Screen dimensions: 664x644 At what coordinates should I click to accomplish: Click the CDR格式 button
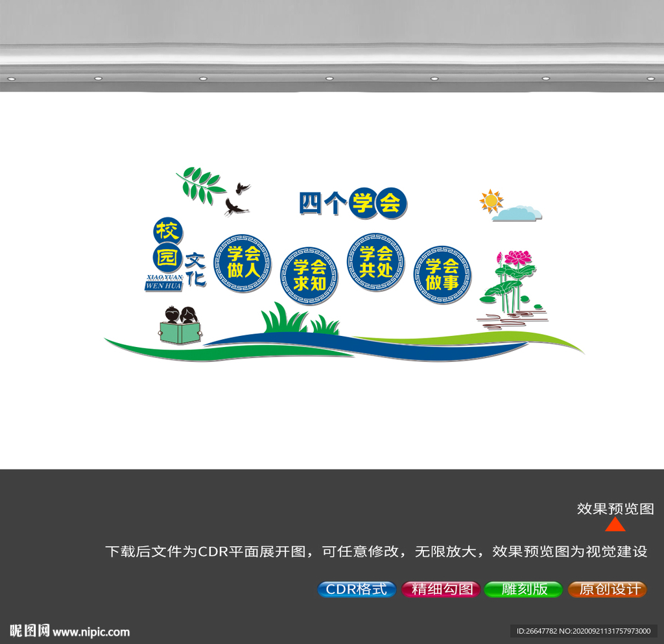click(356, 590)
